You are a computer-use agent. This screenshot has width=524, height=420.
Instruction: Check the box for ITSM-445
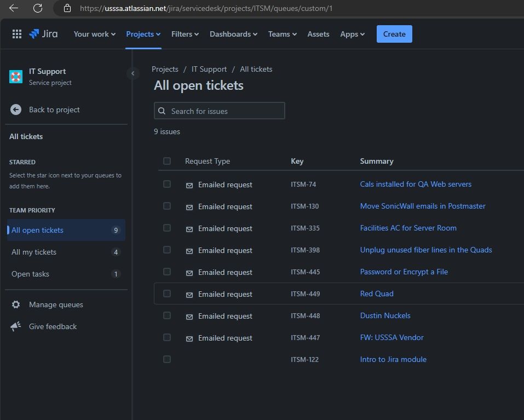pos(167,272)
